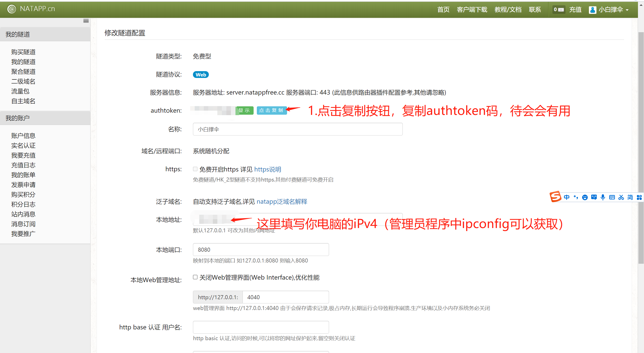The height and width of the screenshot is (353, 644).
Task: Open 充值 in top bar
Action: point(575,10)
